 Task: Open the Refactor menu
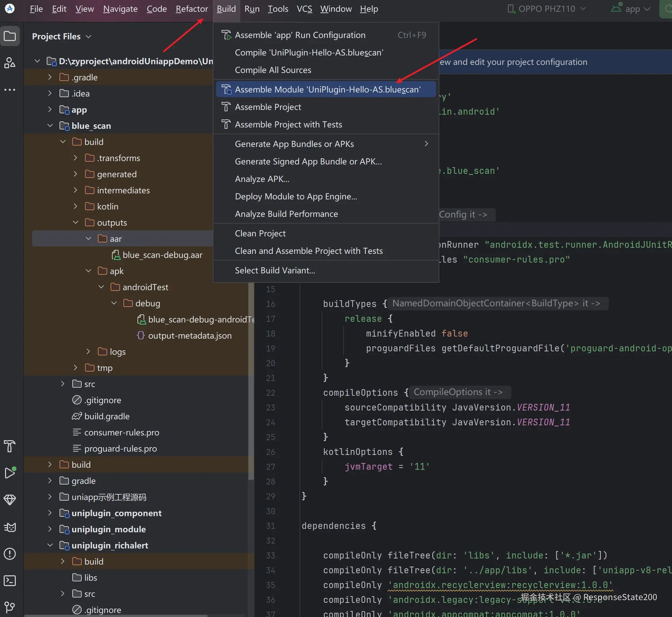pos(192,9)
